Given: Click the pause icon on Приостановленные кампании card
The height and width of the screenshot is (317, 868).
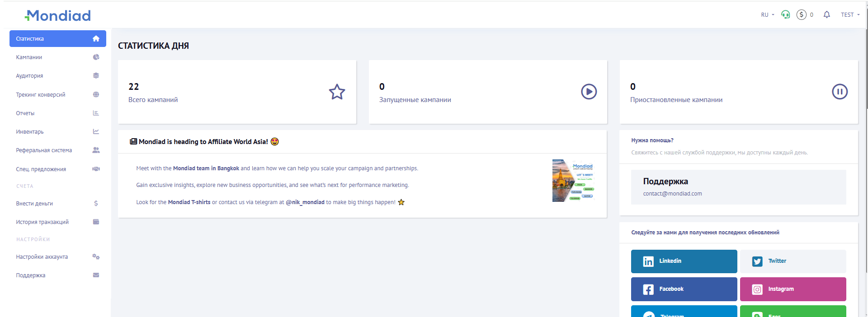Looking at the screenshot, I should 840,92.
